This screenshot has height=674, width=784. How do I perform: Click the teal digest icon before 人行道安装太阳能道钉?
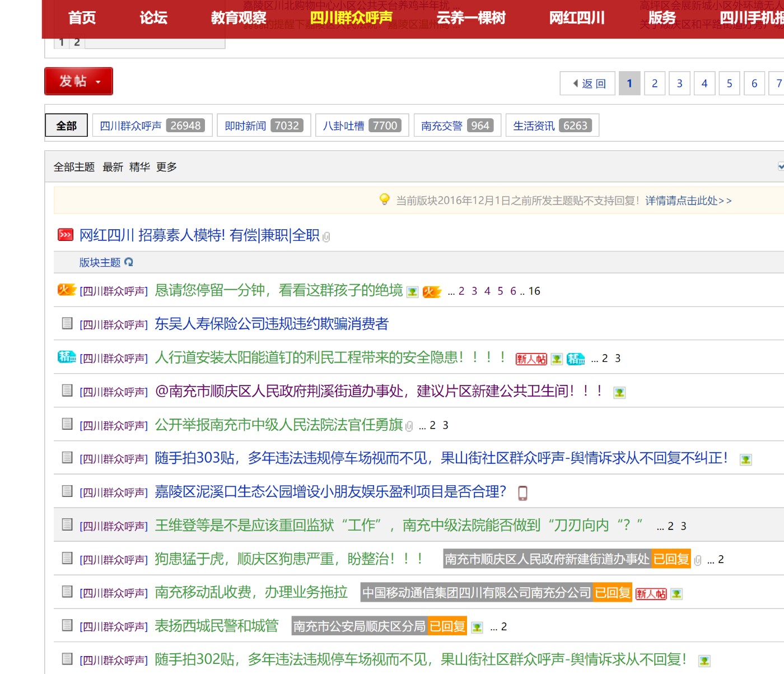[x=67, y=357]
